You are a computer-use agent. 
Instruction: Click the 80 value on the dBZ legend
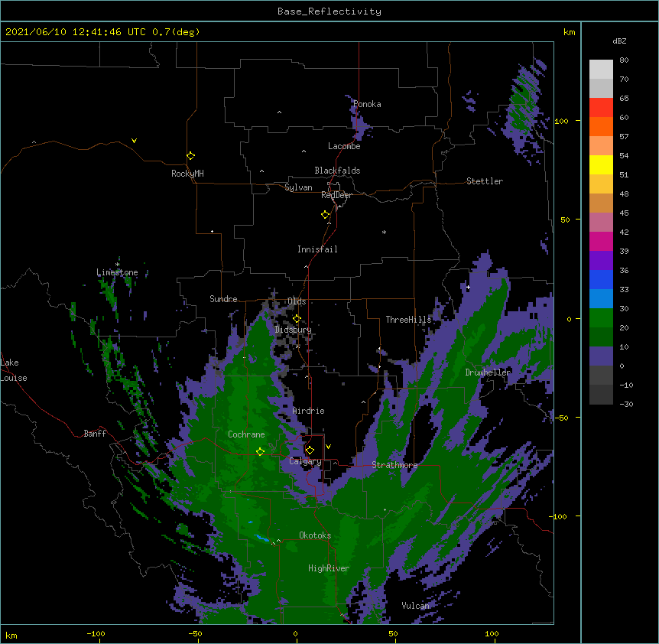point(624,60)
